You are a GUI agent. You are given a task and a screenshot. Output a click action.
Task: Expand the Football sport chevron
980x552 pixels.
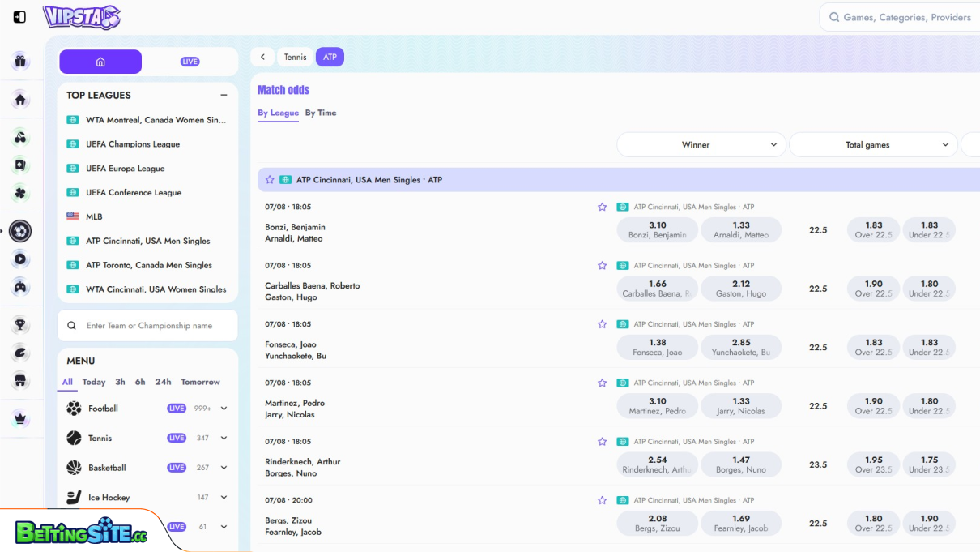point(224,409)
